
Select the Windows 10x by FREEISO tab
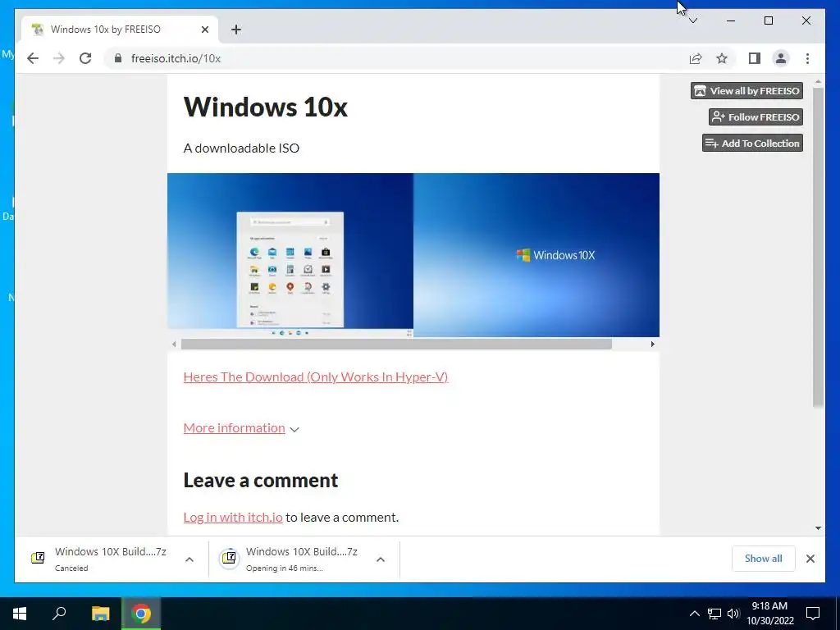[x=119, y=30]
